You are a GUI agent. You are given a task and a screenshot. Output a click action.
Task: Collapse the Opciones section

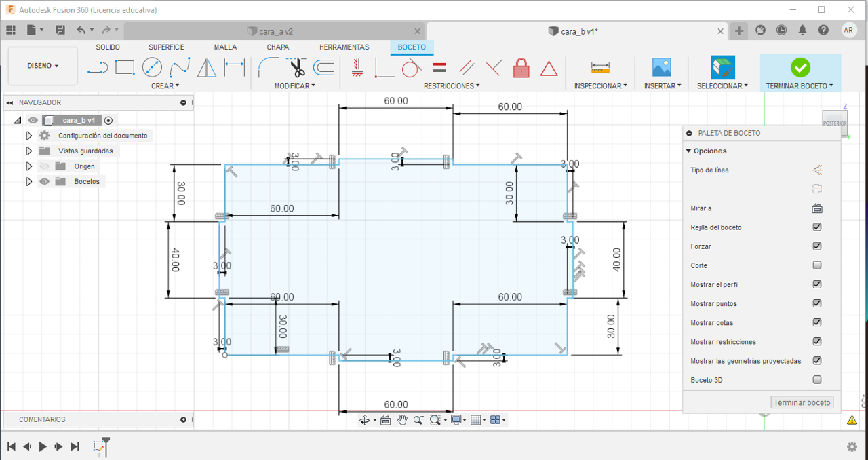tap(688, 151)
